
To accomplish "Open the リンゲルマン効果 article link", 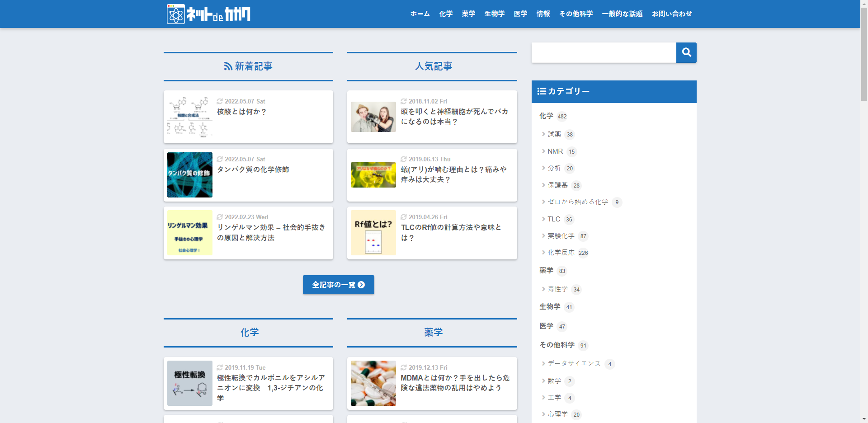I will click(271, 232).
